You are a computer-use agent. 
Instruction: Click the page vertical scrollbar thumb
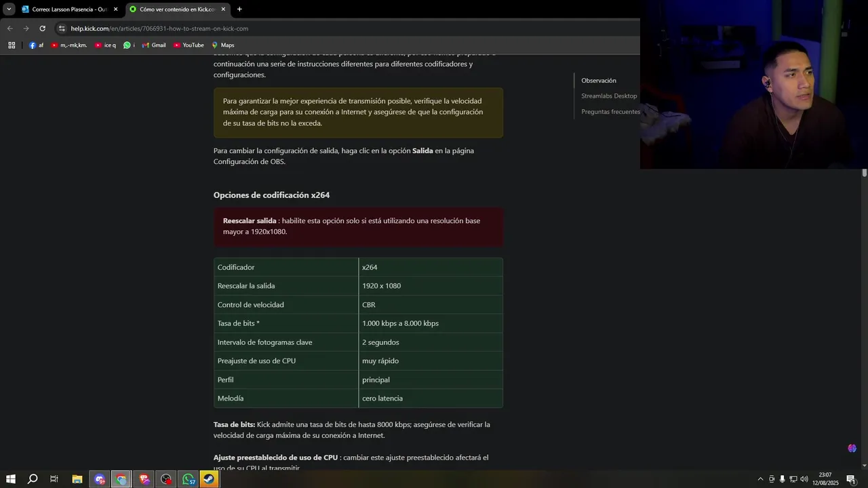[865, 173]
